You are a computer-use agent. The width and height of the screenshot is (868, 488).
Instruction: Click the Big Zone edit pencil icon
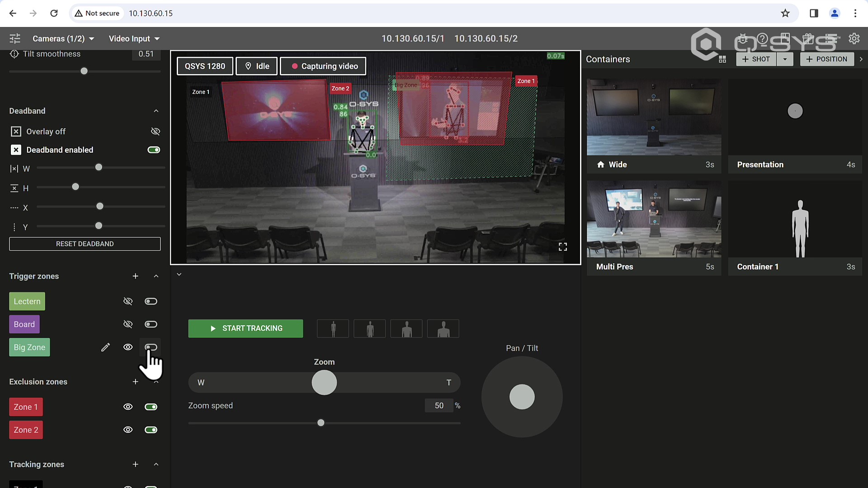pyautogui.click(x=105, y=347)
